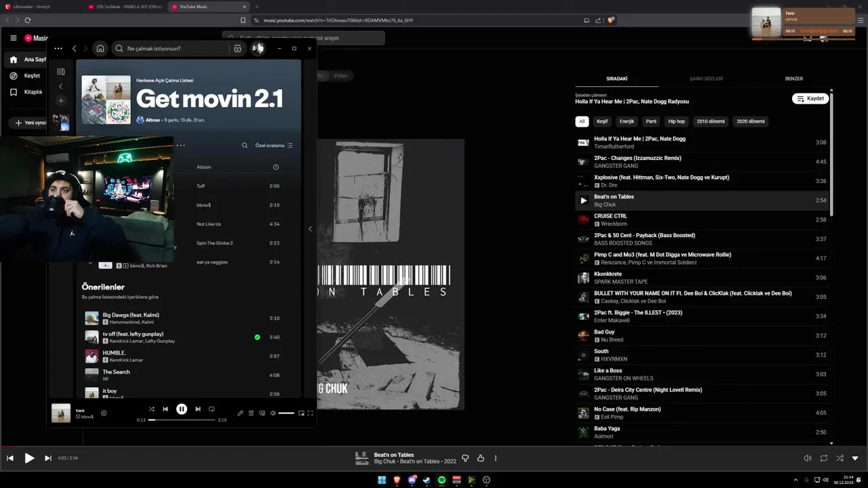
Task: Dislike Beat'n on Tables with thumbs down
Action: click(x=465, y=458)
